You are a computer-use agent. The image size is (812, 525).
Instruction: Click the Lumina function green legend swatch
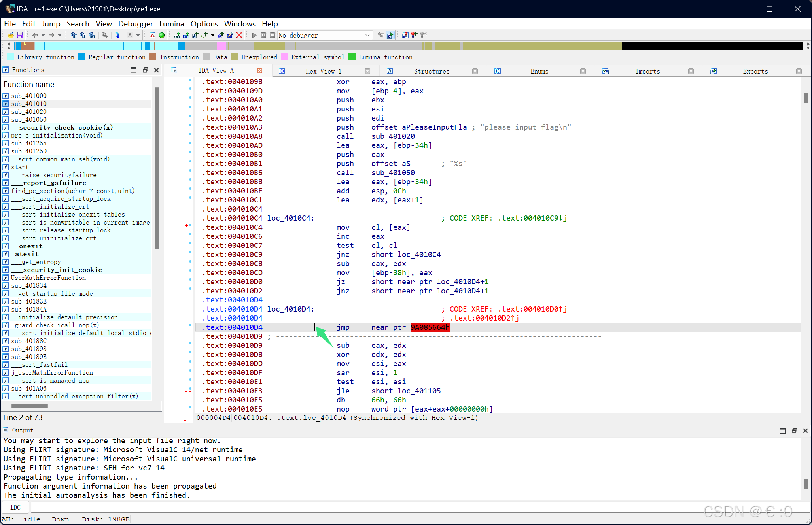tap(352, 57)
